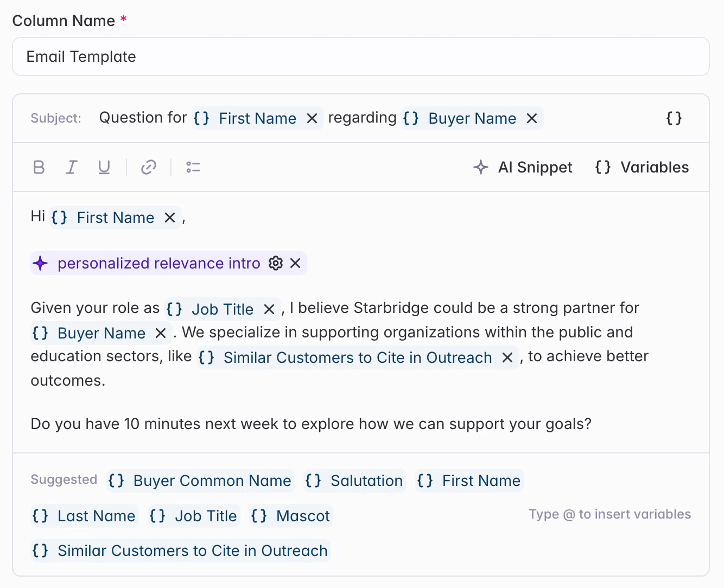Click the sparkle icon on intro snippet

(41, 264)
